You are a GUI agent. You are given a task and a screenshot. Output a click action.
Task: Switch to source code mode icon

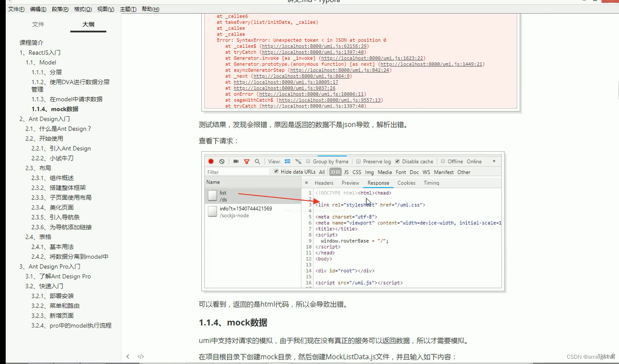tap(140, 357)
